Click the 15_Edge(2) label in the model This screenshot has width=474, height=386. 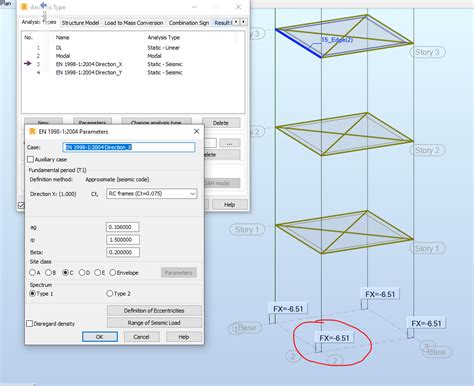[337, 40]
